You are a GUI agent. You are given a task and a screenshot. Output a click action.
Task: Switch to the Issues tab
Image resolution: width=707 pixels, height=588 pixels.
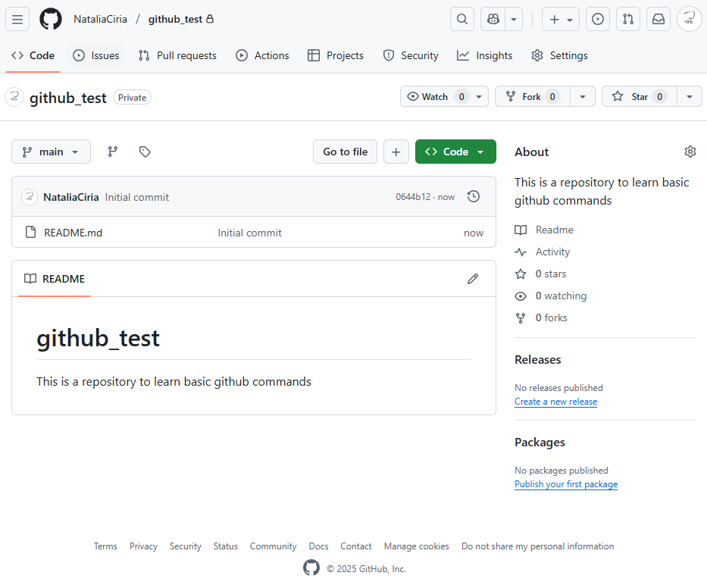click(x=96, y=55)
